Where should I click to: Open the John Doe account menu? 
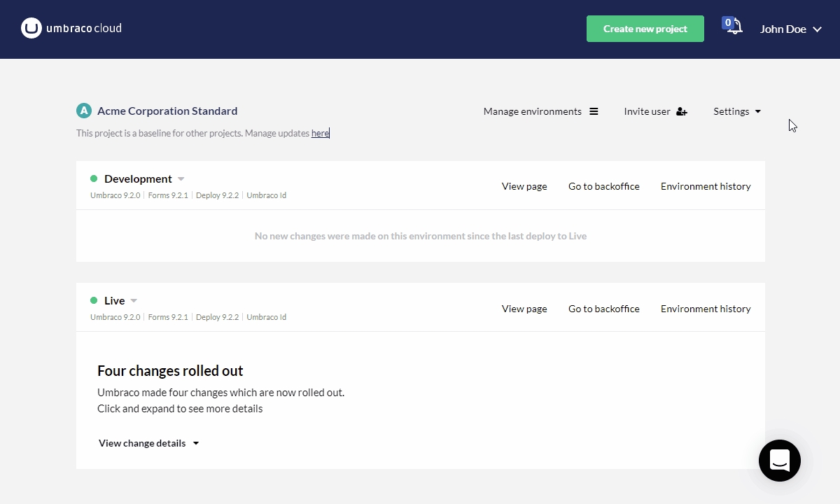coord(790,29)
